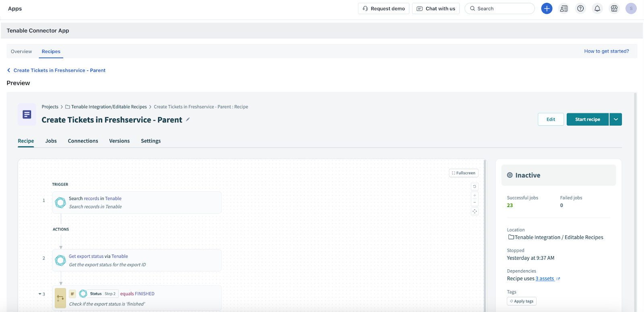
Task: Click the Chat with us button
Action: (436, 8)
